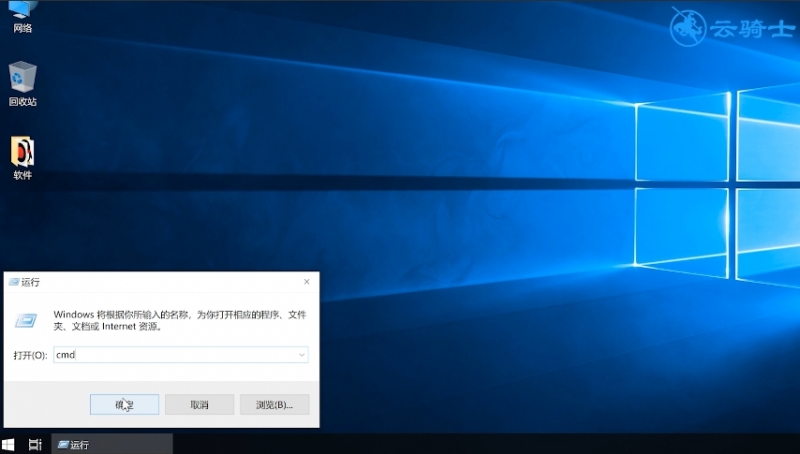Image resolution: width=800 pixels, height=454 pixels.
Task: Click the 取消 button in Run dialog
Action: click(199, 405)
